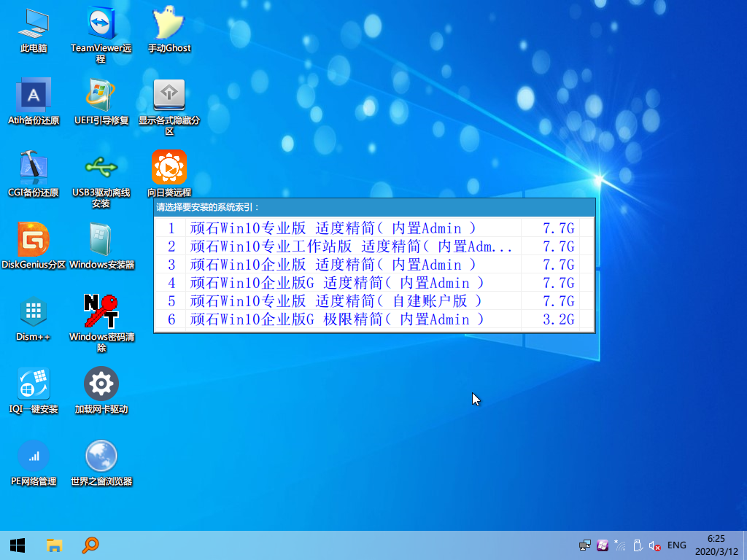
Task: Open 向日葵远程 Sunflower remote icon
Action: (x=169, y=168)
